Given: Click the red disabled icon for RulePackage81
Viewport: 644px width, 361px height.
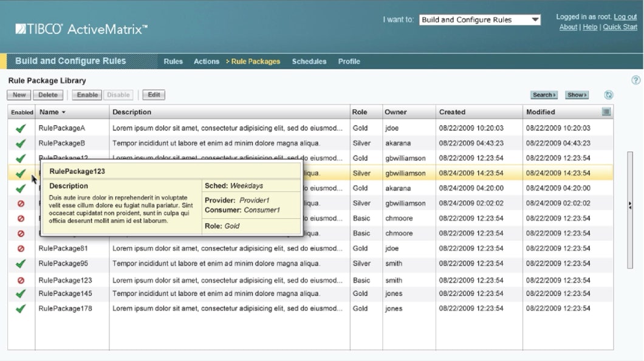Looking at the screenshot, I should pyautogui.click(x=21, y=249).
